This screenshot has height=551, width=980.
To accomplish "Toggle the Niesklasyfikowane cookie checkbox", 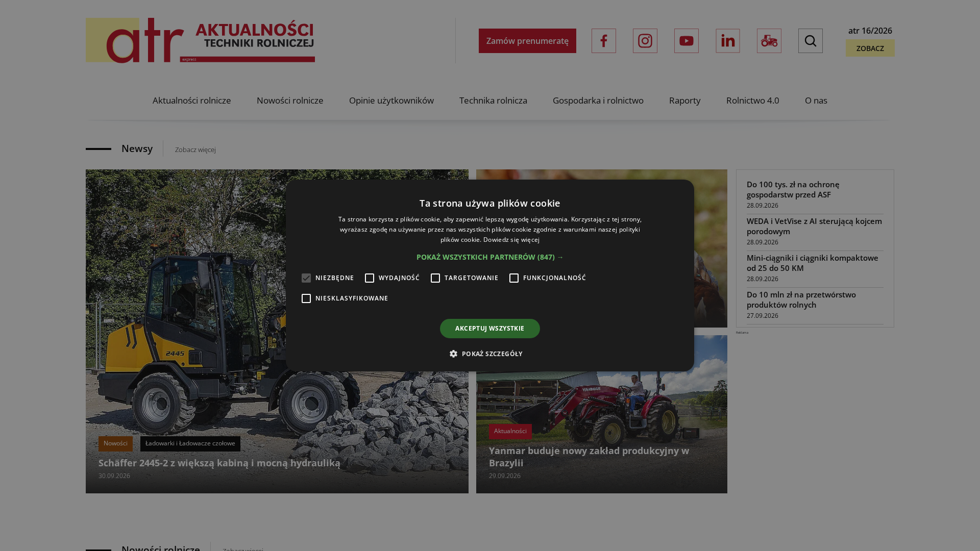I will click(x=306, y=298).
